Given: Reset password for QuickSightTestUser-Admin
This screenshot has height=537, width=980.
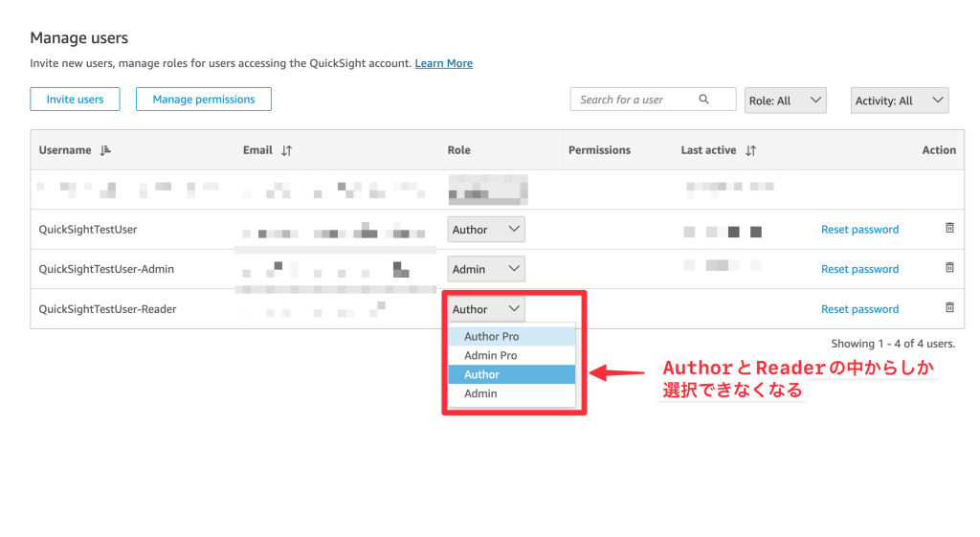Looking at the screenshot, I should [860, 269].
